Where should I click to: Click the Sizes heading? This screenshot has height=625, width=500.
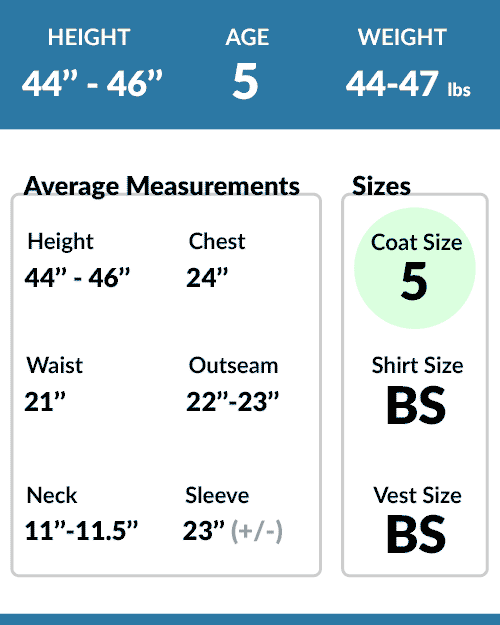[381, 186]
